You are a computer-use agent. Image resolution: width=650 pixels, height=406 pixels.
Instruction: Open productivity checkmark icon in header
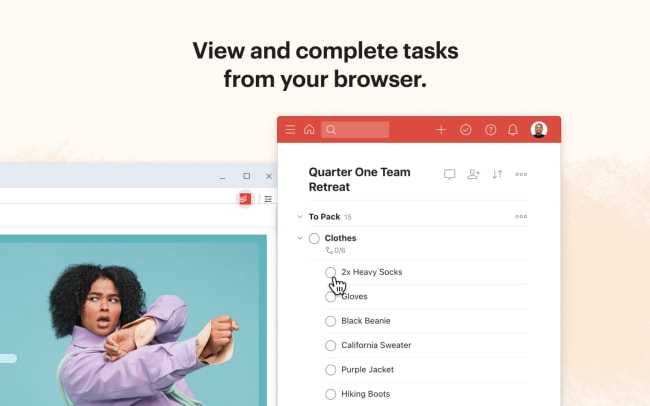tap(466, 130)
